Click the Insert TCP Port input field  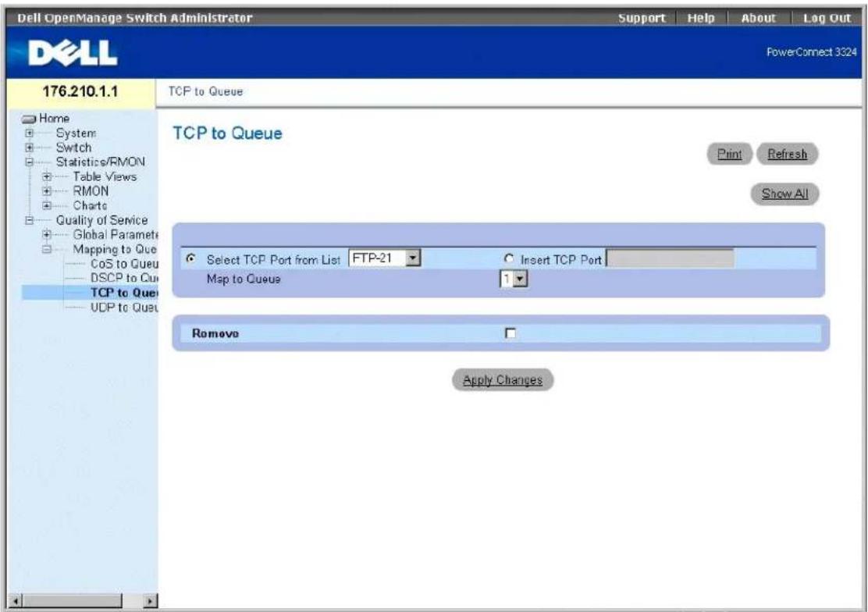coord(670,258)
